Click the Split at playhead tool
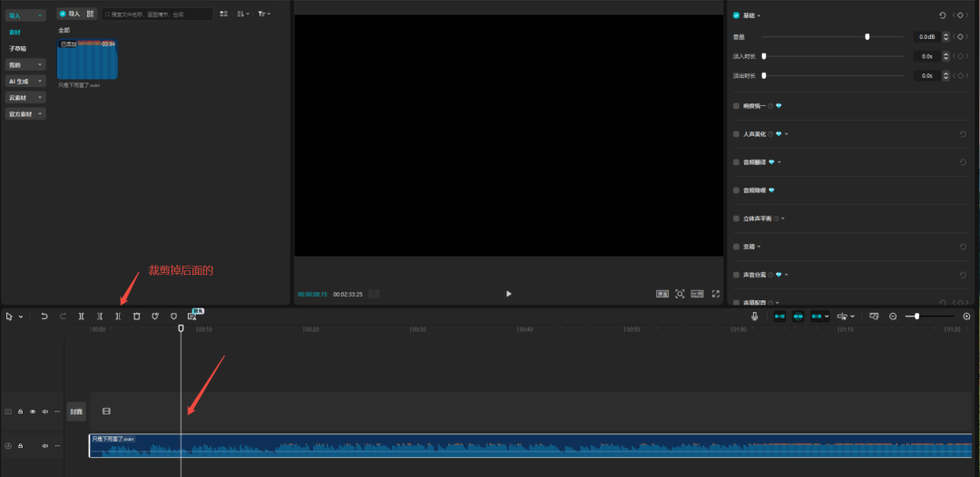980x477 pixels. pos(81,316)
